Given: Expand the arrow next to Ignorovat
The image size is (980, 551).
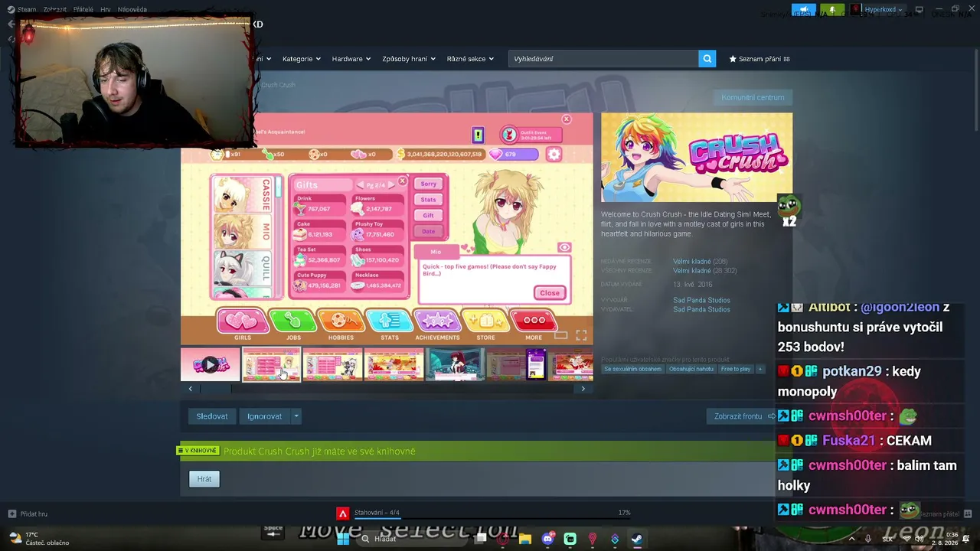Looking at the screenshot, I should (296, 416).
